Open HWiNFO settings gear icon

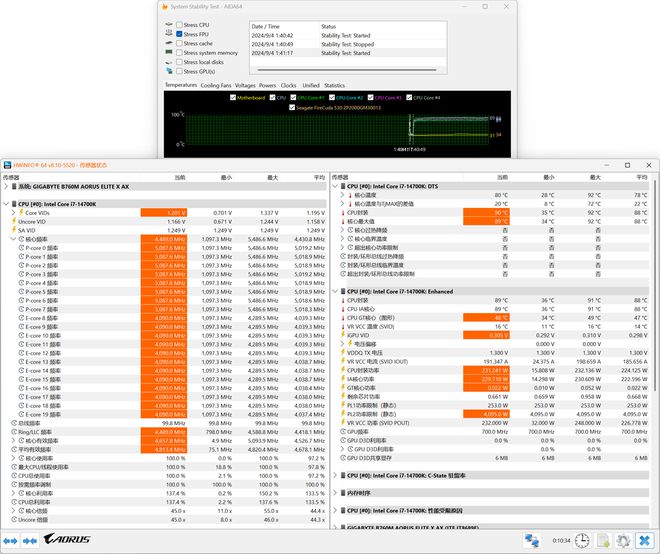click(622, 540)
